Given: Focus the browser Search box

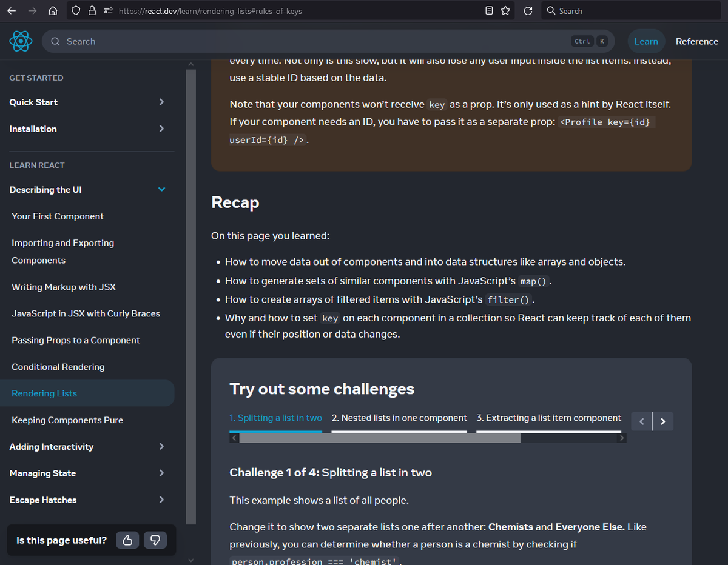Looking at the screenshot, I should coord(631,11).
